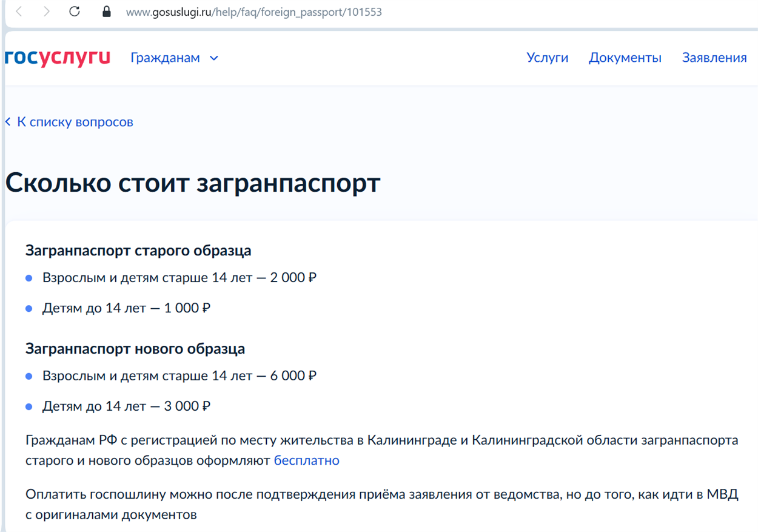Open the Документы section

[625, 58]
